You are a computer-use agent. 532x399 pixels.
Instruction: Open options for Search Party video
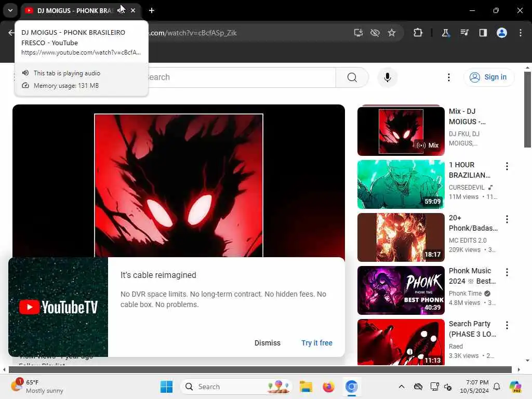click(x=507, y=325)
